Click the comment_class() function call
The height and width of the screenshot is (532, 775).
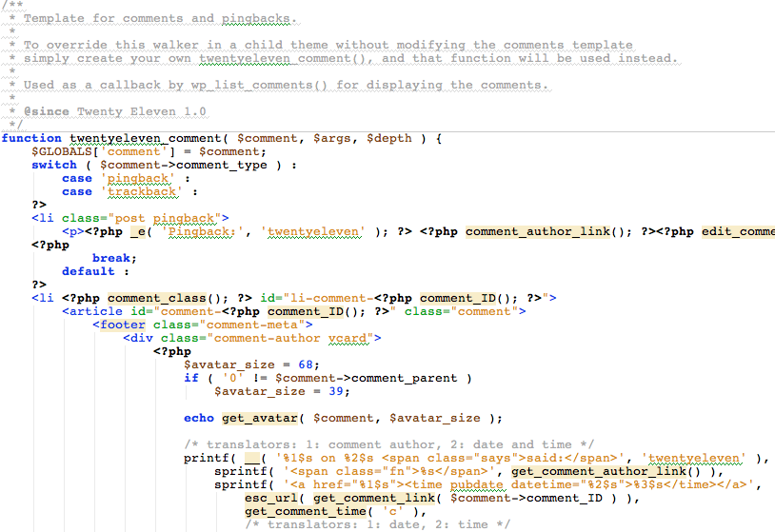[x=164, y=298]
